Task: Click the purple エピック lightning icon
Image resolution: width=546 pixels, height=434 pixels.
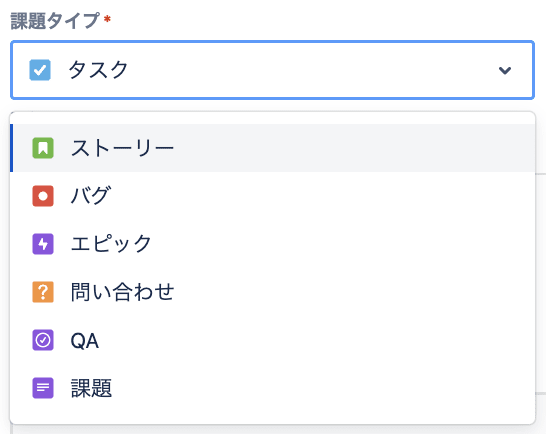Action: pos(43,244)
